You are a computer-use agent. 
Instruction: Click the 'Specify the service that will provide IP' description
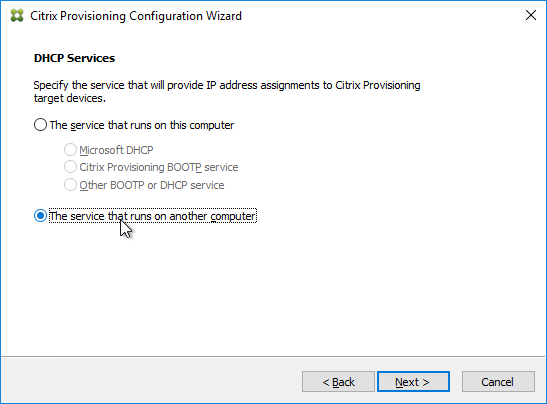point(227,85)
